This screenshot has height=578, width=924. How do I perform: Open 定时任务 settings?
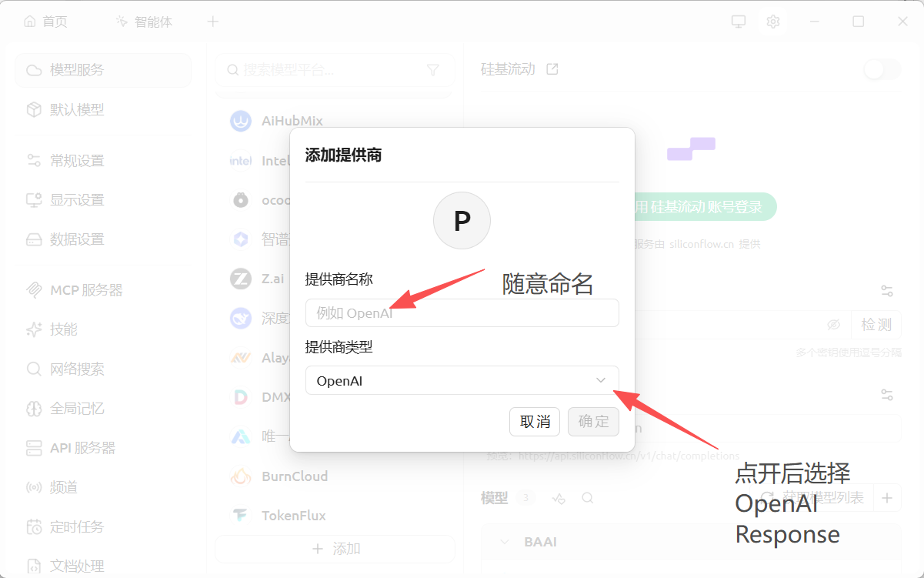coord(103,527)
